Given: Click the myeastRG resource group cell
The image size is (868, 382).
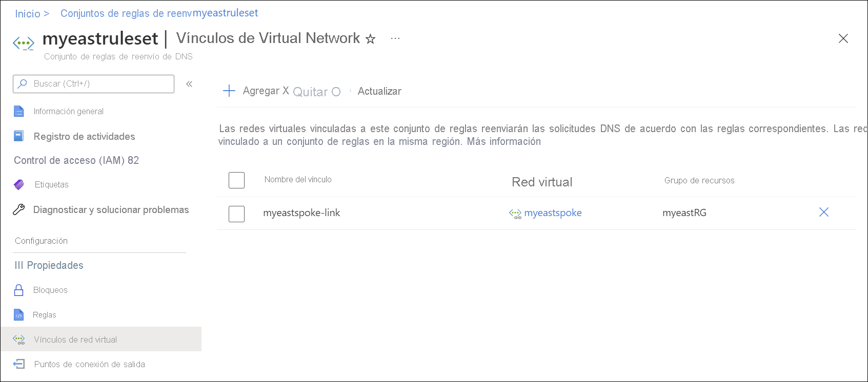Looking at the screenshot, I should (684, 213).
